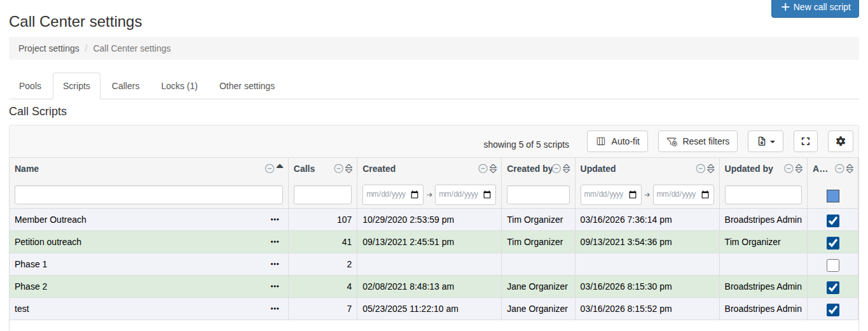Click created date 05/23/2025 11:22:10 am

point(410,309)
